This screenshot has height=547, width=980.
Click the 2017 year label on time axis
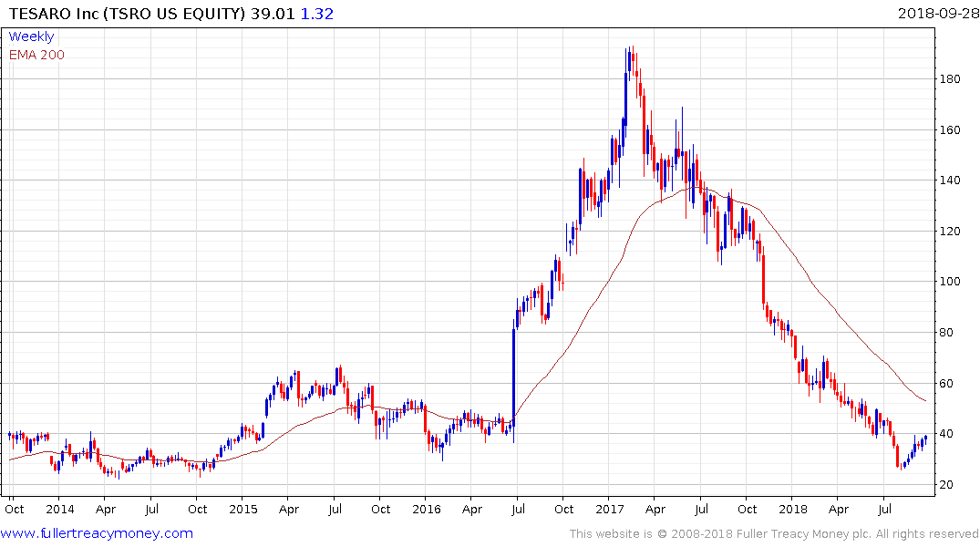609,510
